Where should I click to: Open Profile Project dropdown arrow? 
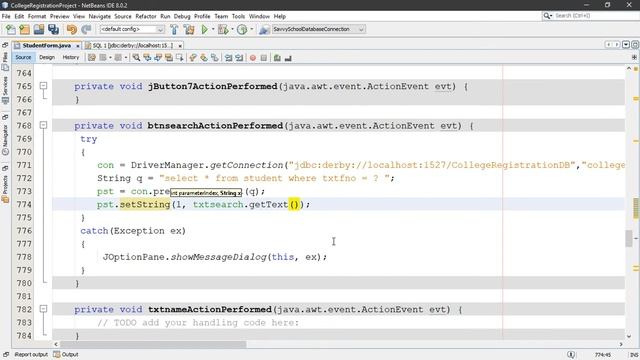tap(251, 29)
